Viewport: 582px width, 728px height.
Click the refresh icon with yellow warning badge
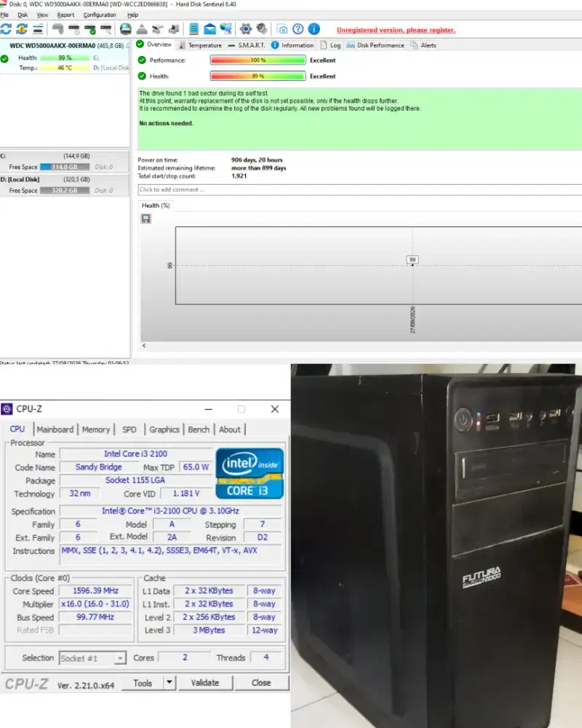(x=22, y=29)
